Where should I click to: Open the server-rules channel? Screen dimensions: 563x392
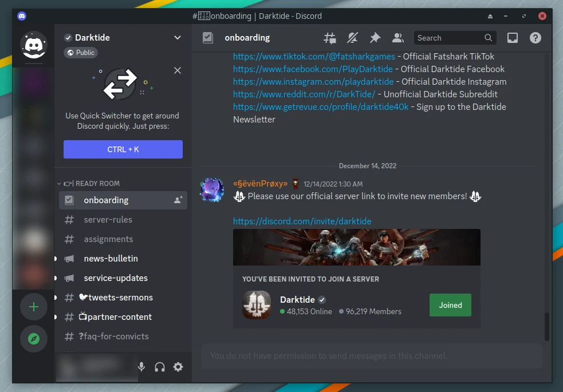(123, 220)
